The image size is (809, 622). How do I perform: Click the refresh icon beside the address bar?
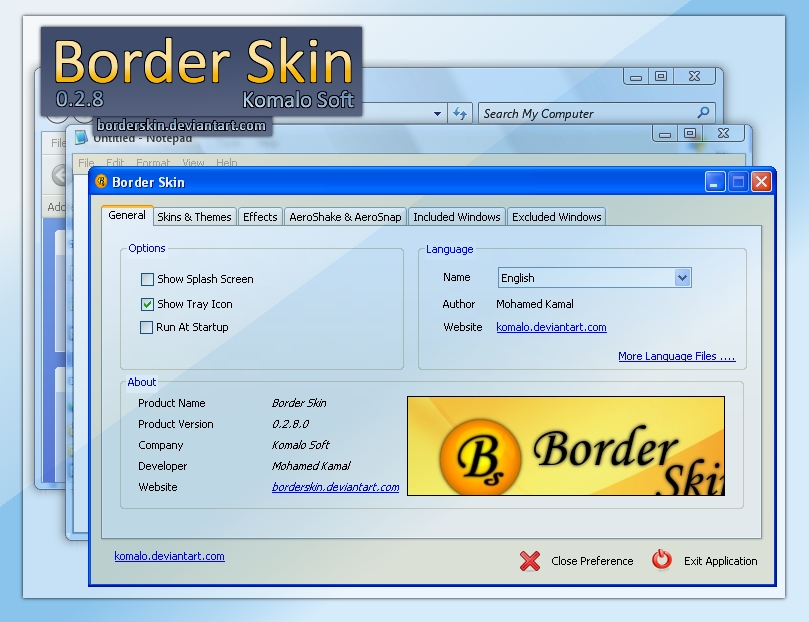[459, 113]
